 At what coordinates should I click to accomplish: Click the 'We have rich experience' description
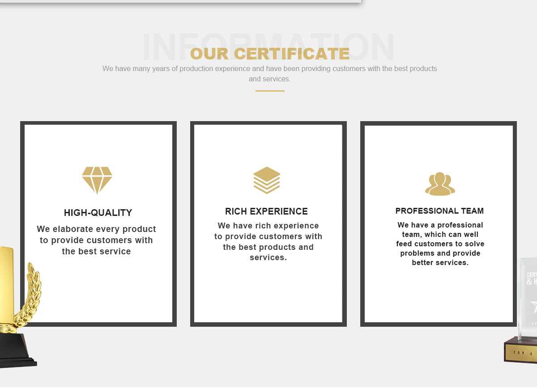point(268,241)
